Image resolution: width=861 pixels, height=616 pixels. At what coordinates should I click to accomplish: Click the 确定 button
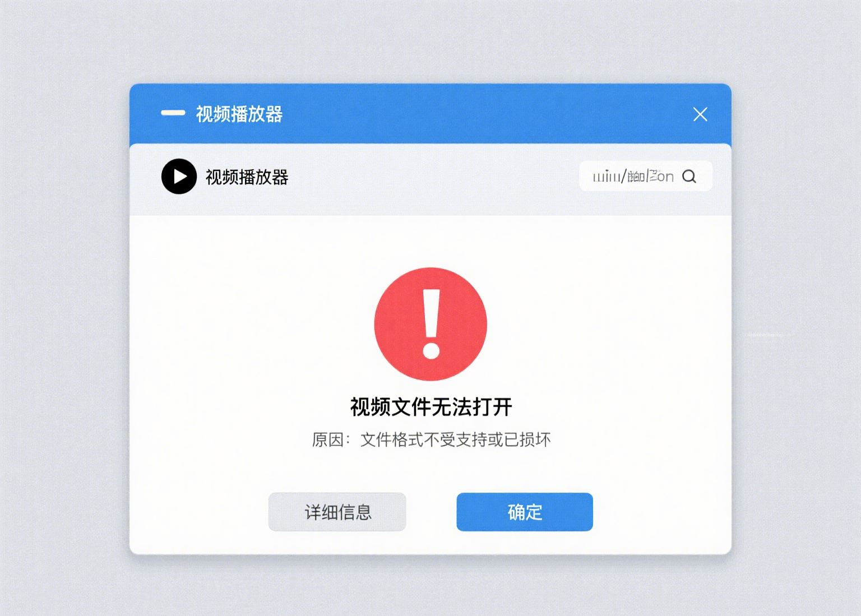pos(525,512)
